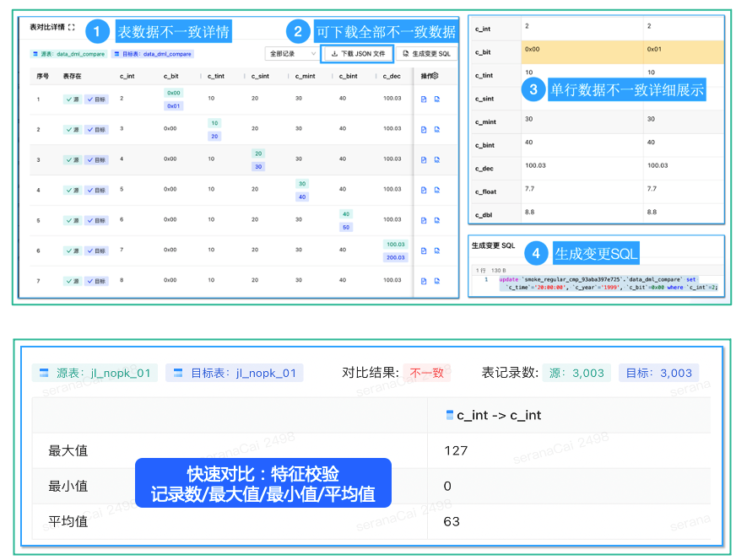Select c_int column header in detail table
Image resolution: width=736 pixels, height=560 pixels.
point(127,76)
